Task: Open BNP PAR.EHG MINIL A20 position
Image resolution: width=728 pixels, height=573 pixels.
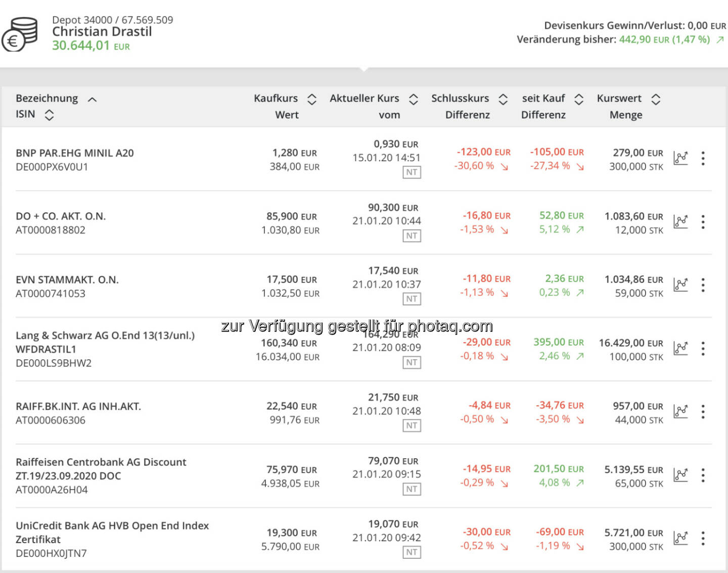Action: [75, 153]
